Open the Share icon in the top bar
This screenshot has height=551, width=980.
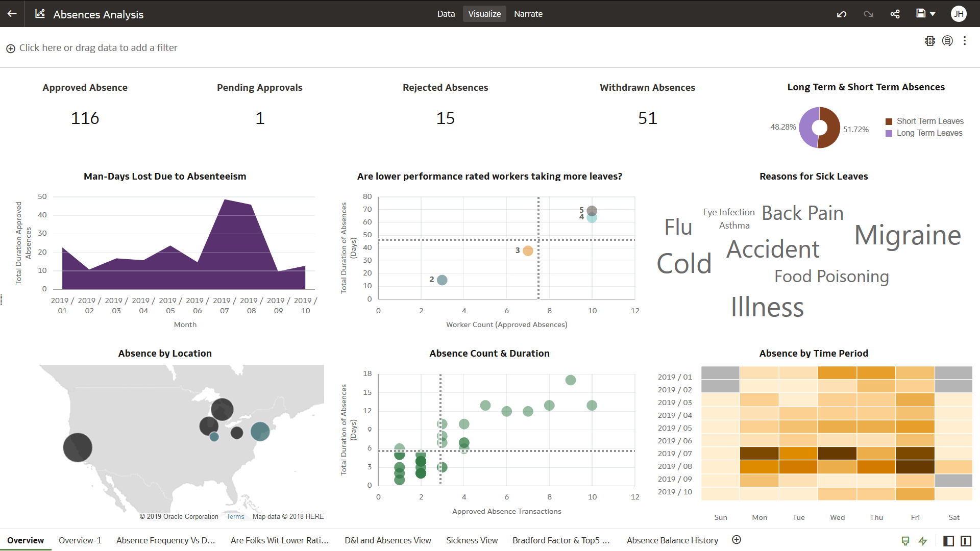(x=894, y=14)
